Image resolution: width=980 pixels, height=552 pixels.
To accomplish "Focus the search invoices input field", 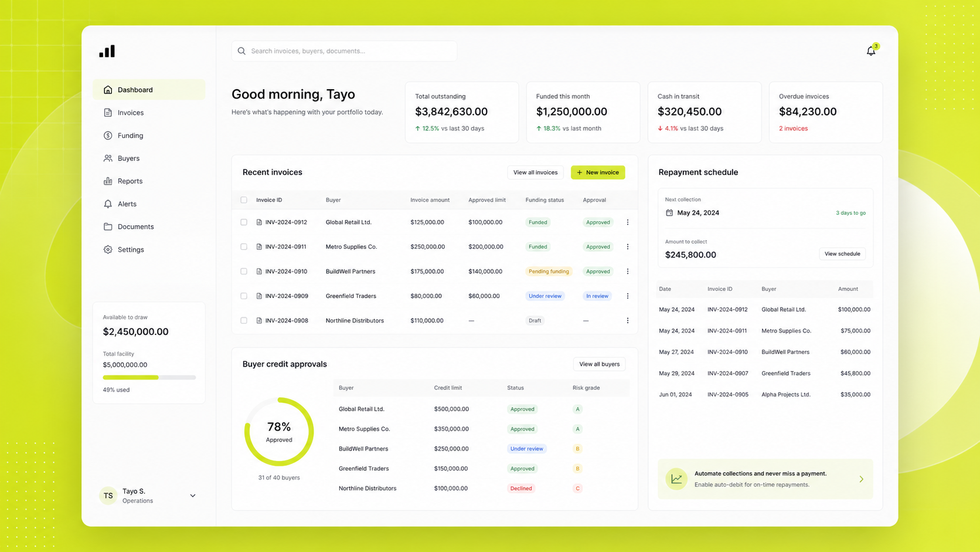I will [x=344, y=51].
